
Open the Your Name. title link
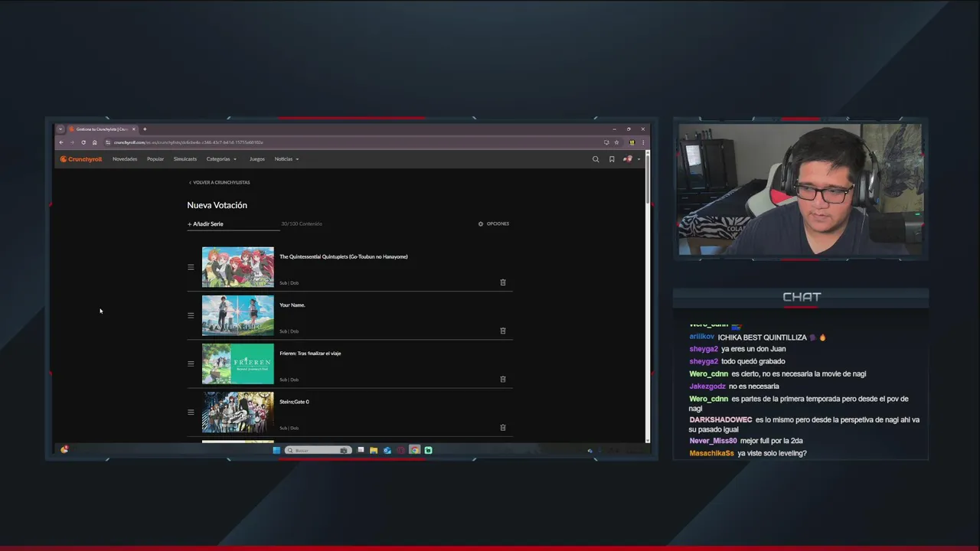pyautogui.click(x=292, y=305)
